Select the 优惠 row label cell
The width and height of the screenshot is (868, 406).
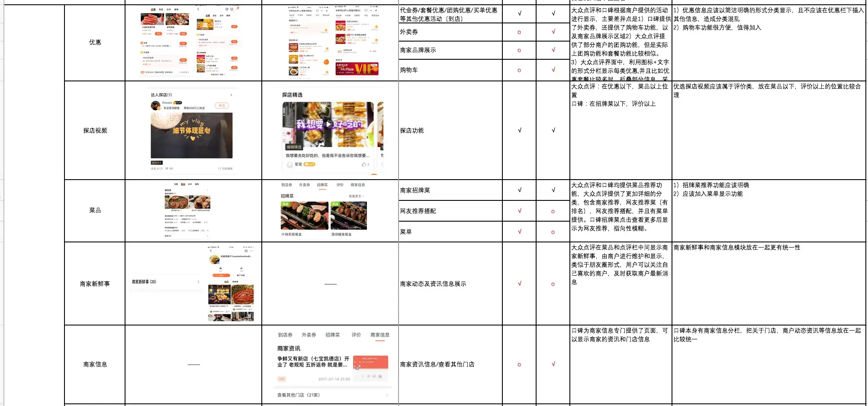coord(95,42)
